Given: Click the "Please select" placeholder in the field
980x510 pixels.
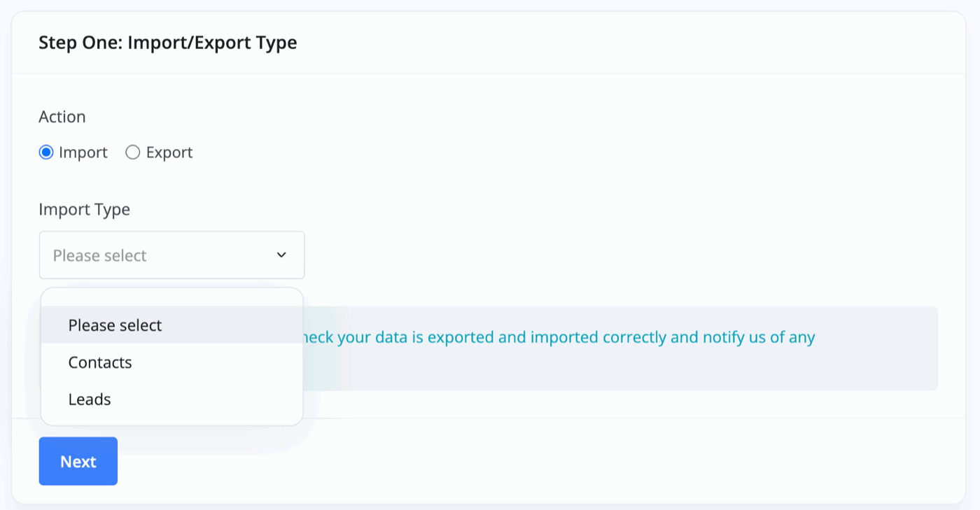Looking at the screenshot, I should click(x=100, y=255).
